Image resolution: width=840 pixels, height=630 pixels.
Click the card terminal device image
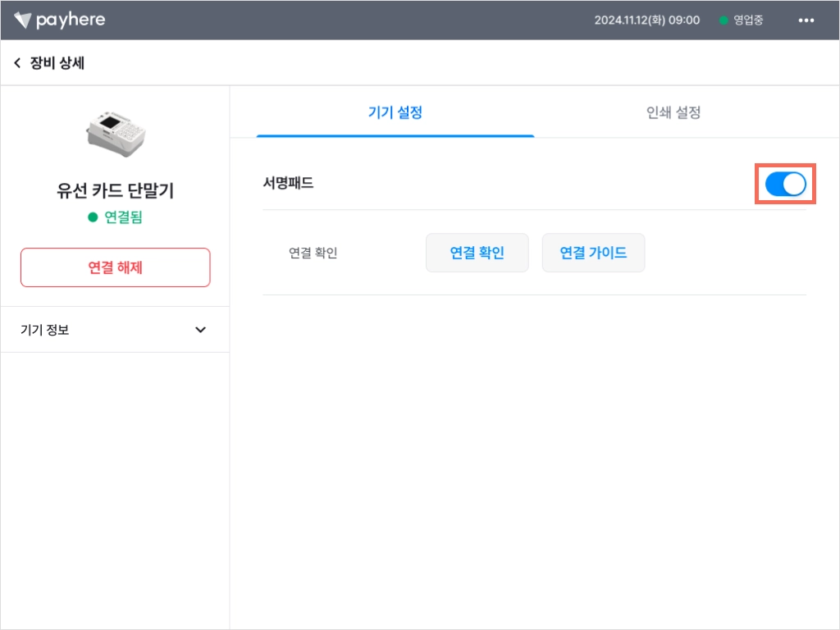click(x=116, y=134)
